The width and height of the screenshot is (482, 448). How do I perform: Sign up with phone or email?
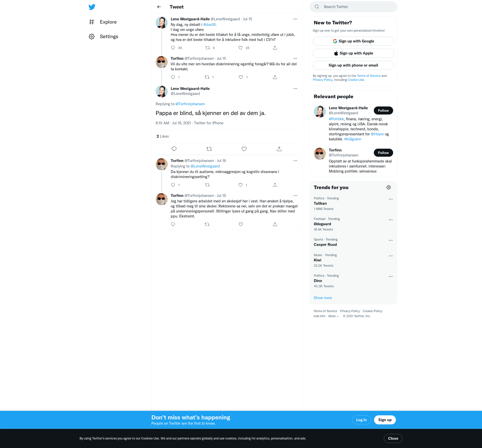tap(353, 65)
